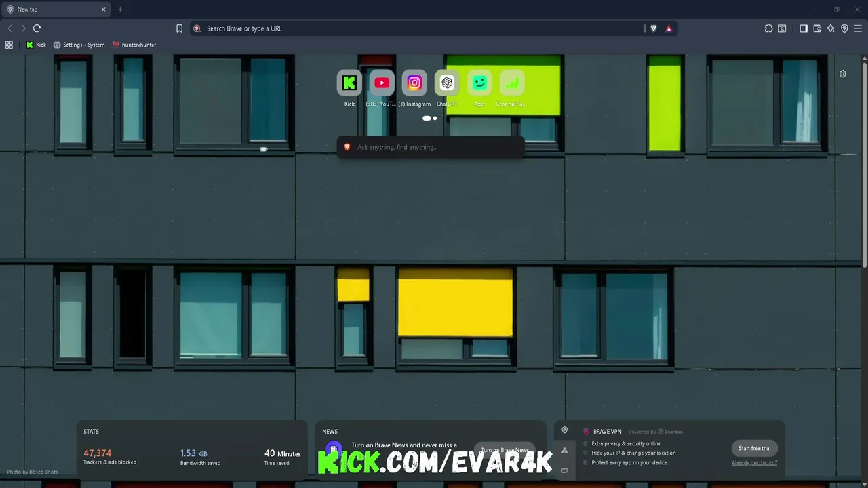This screenshot has height=488, width=868.
Task: Open the apps grid in bookmarks bar
Action: [x=9, y=45]
